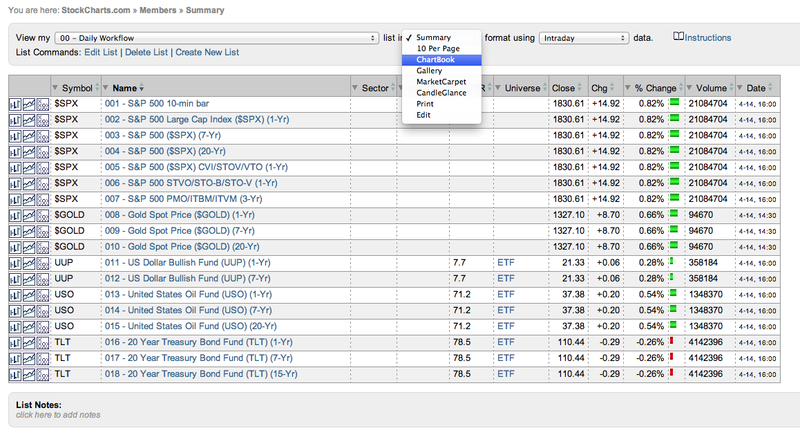Choose Summary in the view dropdown menu
Image resolution: width=800 pixels, height=435 pixels.
[x=441, y=37]
